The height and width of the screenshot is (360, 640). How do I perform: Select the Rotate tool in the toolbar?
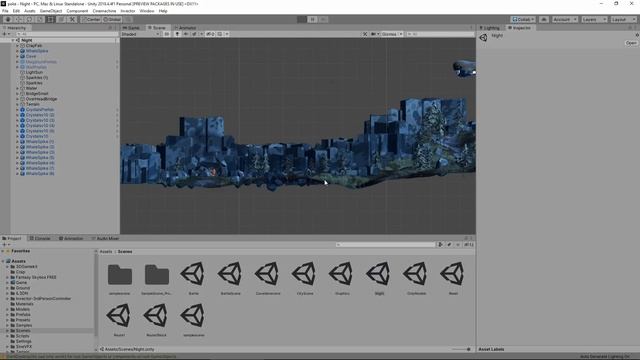[29, 19]
